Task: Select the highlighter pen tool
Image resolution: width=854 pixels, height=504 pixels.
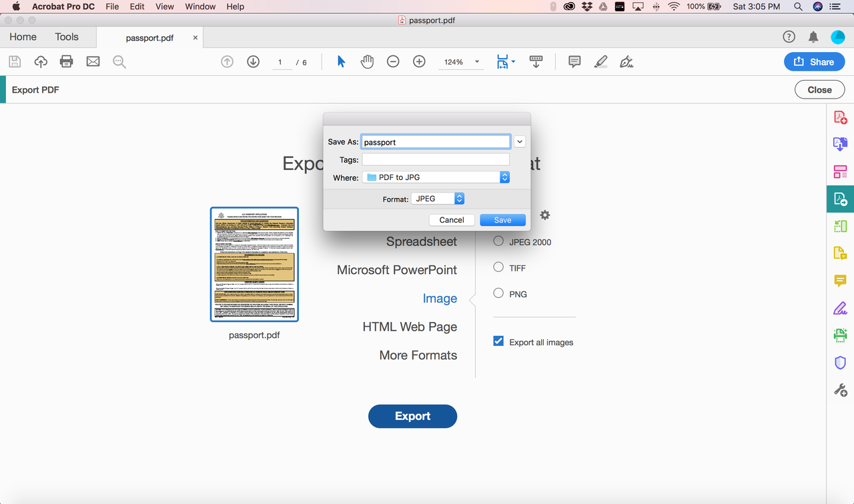Action: click(600, 62)
